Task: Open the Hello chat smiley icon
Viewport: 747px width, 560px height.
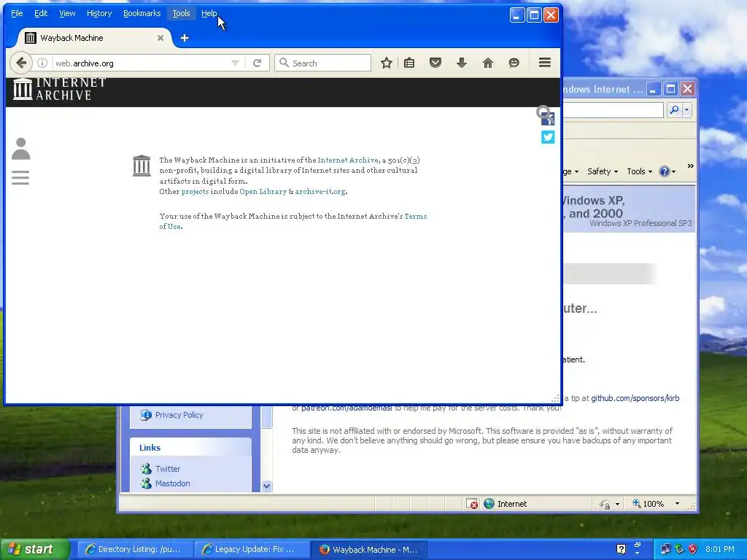Action: click(x=514, y=63)
